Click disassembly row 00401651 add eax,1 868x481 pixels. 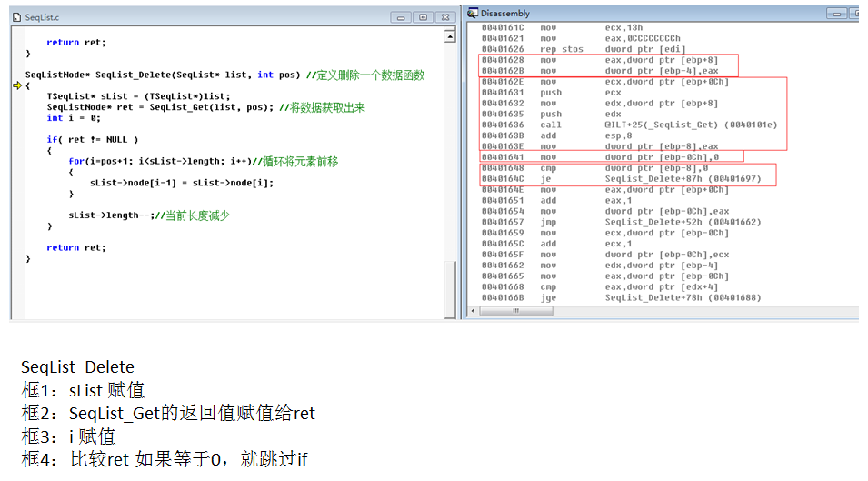coord(556,200)
